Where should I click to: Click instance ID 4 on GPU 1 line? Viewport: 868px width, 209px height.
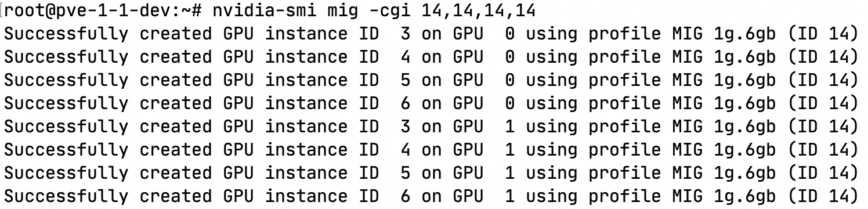pos(430,150)
